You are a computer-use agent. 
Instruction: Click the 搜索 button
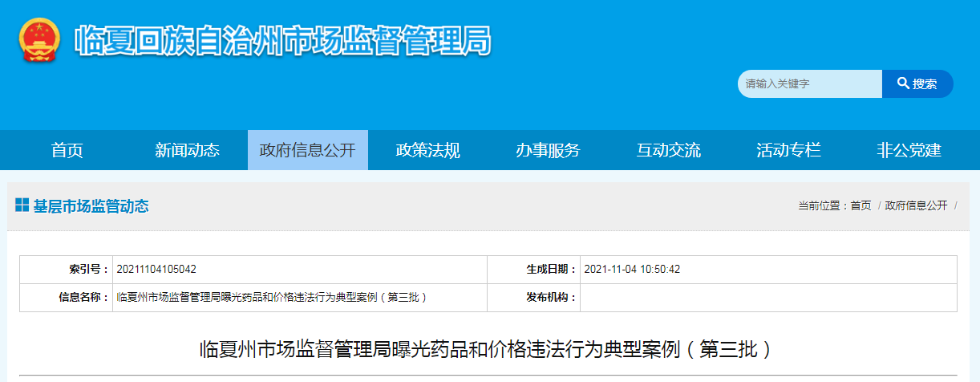[917, 83]
